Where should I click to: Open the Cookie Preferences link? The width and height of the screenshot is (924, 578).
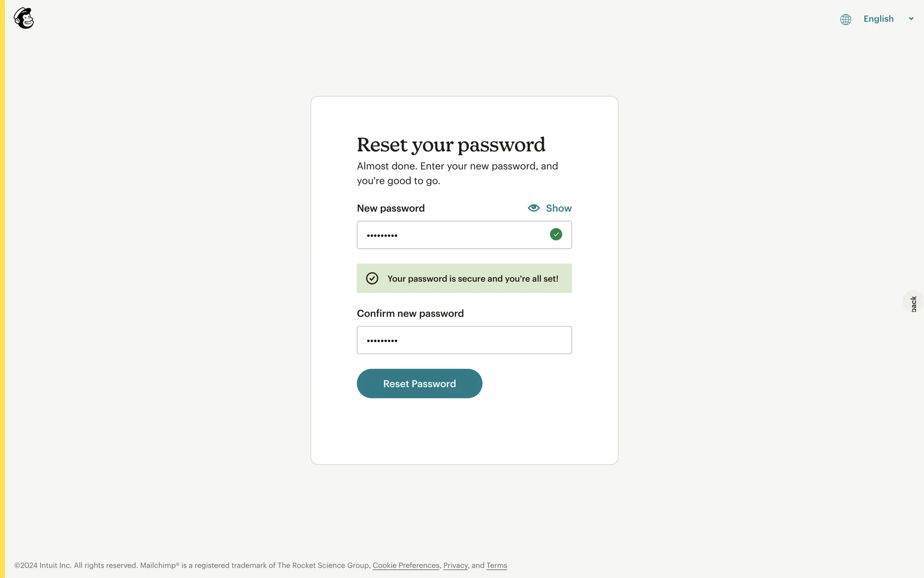click(x=406, y=565)
